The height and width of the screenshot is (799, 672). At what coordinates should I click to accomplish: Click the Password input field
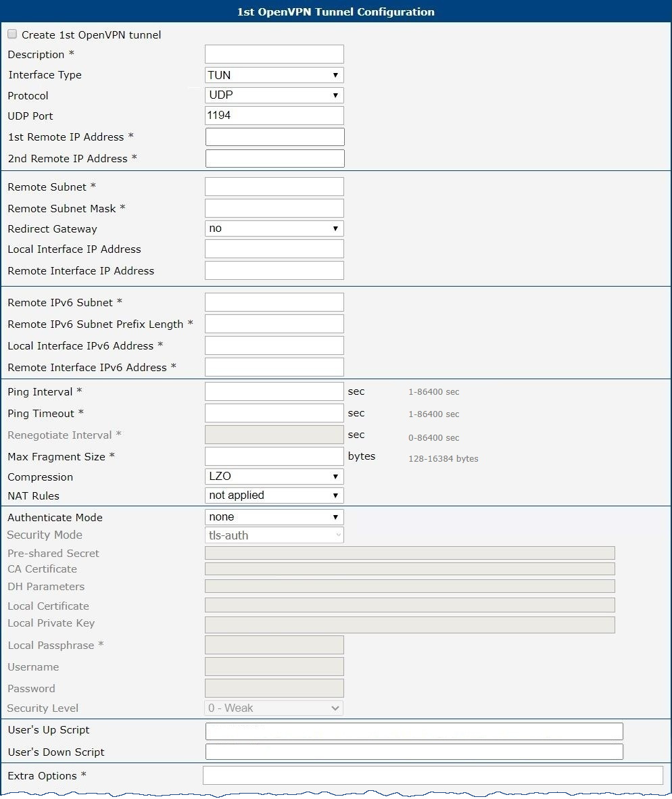click(x=274, y=688)
